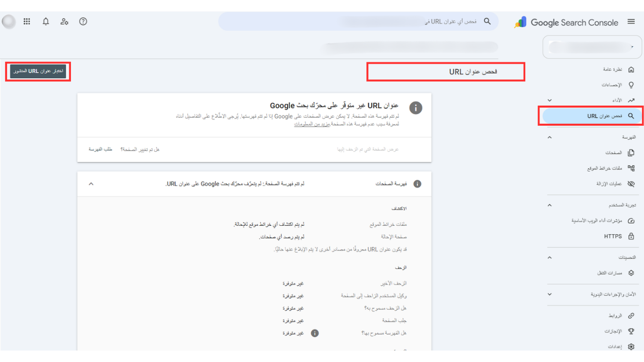Open مزيد من المعلومات link
This screenshot has width=644, height=362.
[x=312, y=123]
